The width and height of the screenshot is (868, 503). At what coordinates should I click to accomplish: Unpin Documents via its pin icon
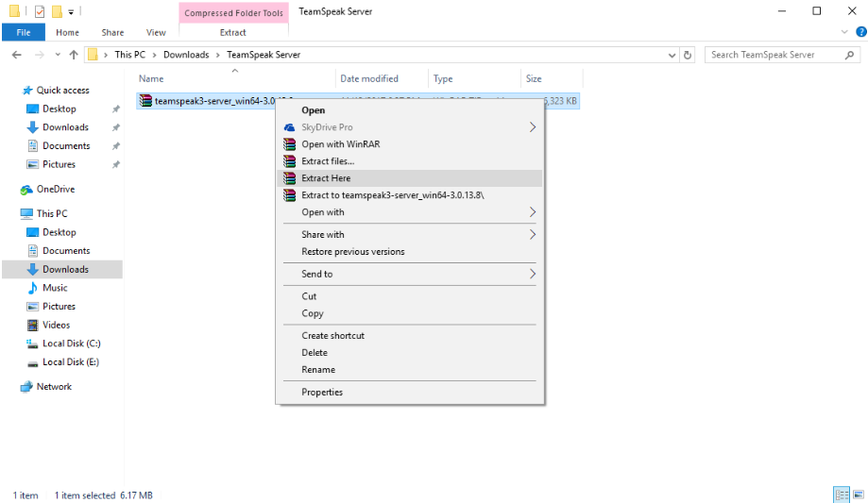click(115, 146)
